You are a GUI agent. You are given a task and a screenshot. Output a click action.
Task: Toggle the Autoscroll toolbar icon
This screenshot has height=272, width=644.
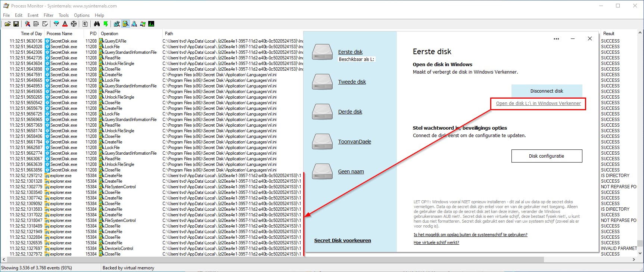click(x=36, y=24)
